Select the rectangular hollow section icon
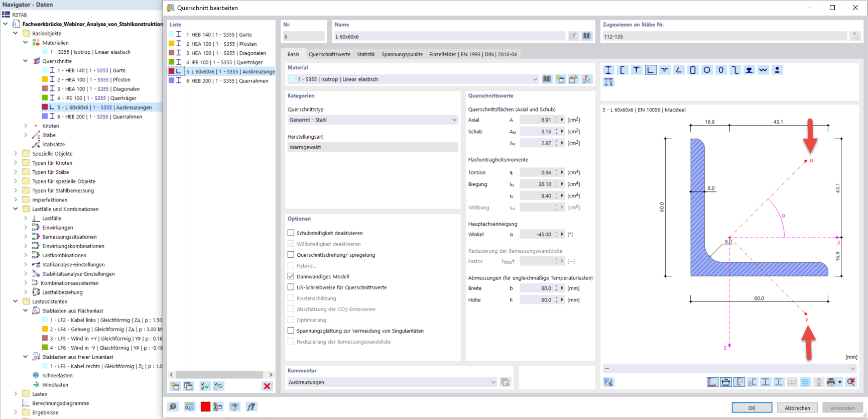 coord(693,70)
